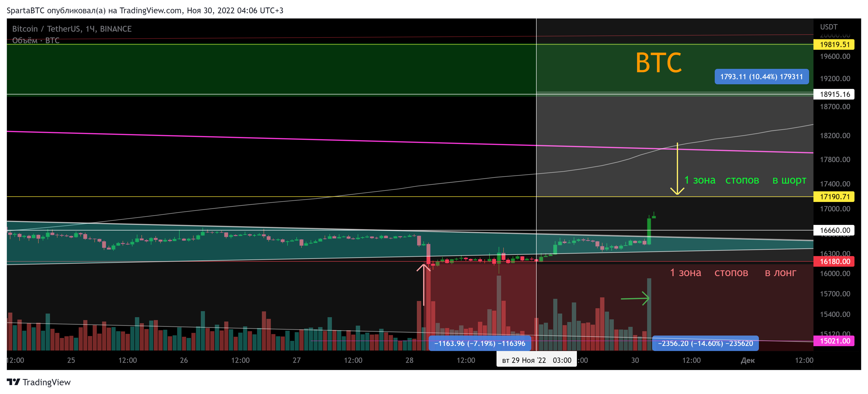Click the 18700.00 price axis value
The height and width of the screenshot is (394, 868).
click(835, 107)
